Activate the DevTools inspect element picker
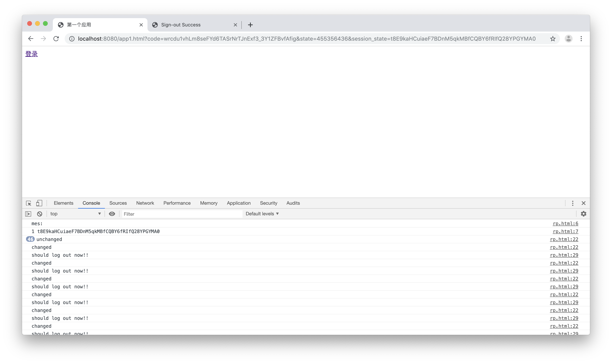 tap(28, 203)
